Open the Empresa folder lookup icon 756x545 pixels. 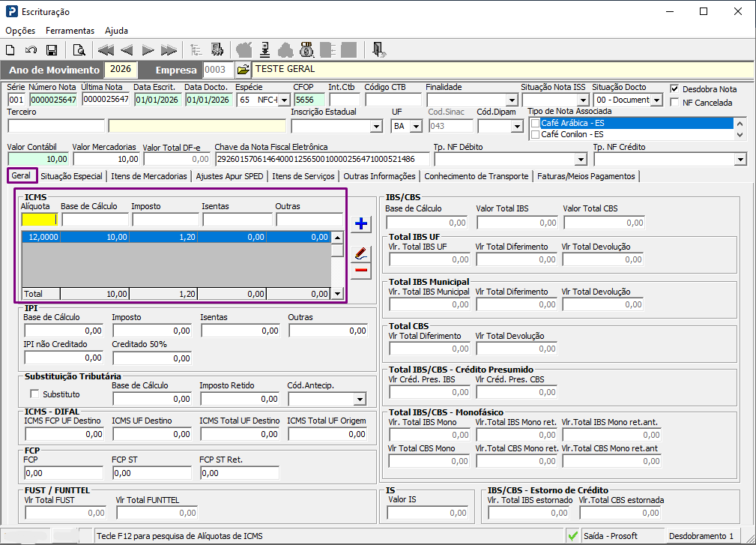[244, 70]
